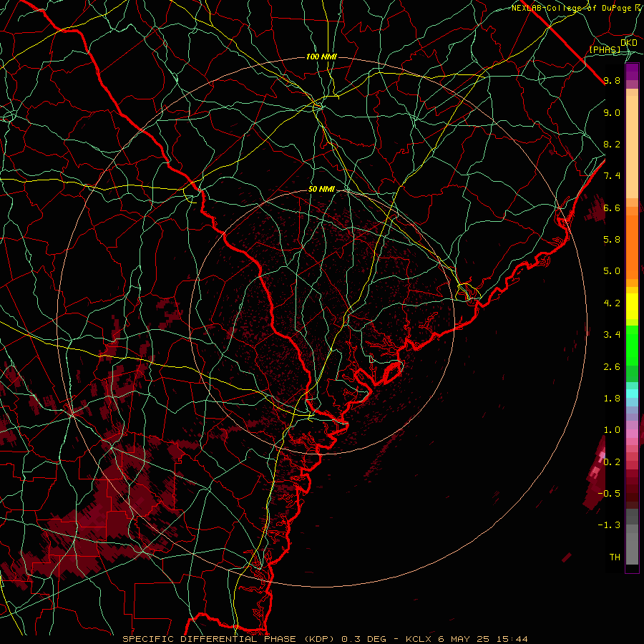Click the 5.8 scale value
This screenshot has height=644, width=644.
612,240
